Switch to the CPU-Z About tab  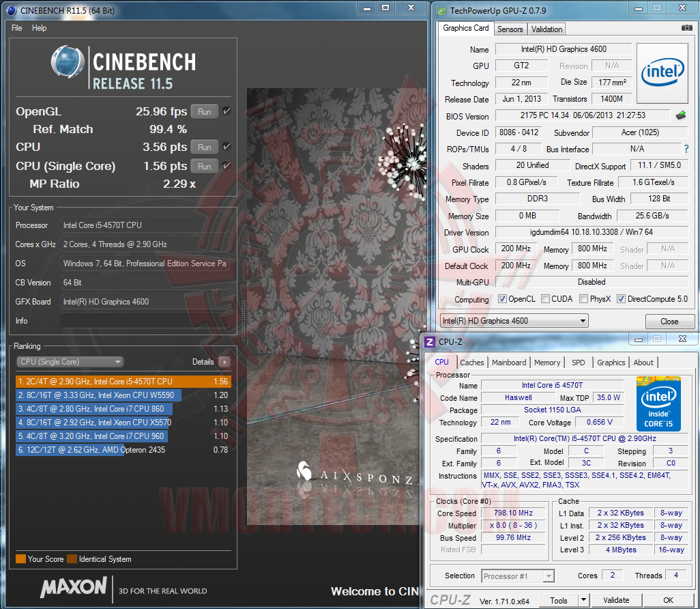coord(643,363)
